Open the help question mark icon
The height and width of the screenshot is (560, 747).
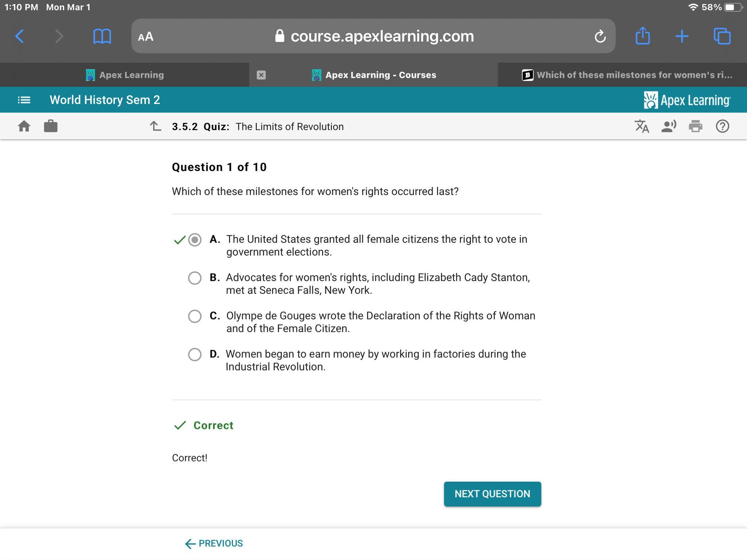[x=722, y=127]
